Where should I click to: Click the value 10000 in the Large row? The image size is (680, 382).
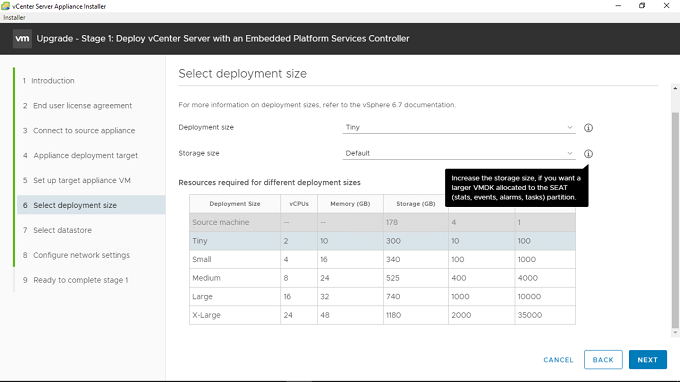[x=529, y=297]
